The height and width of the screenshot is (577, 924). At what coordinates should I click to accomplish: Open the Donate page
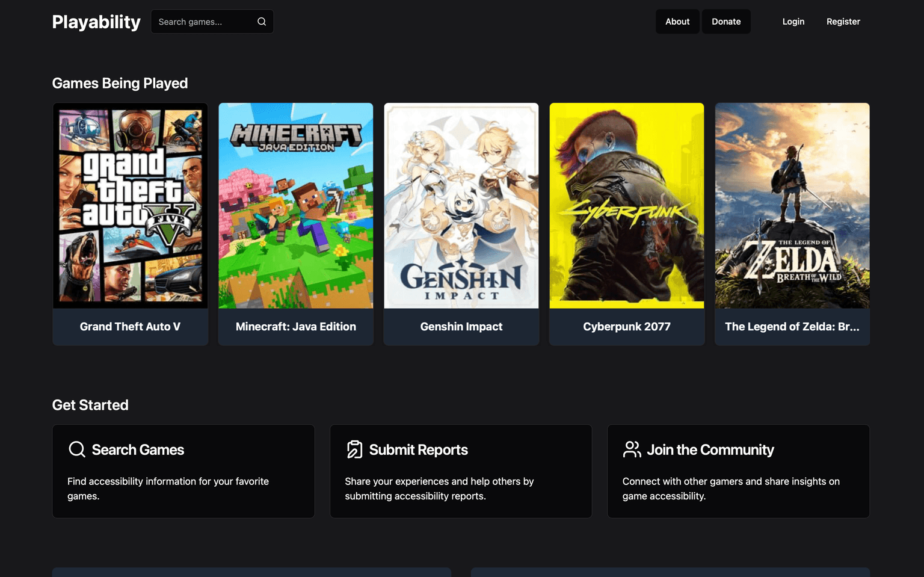(726, 22)
